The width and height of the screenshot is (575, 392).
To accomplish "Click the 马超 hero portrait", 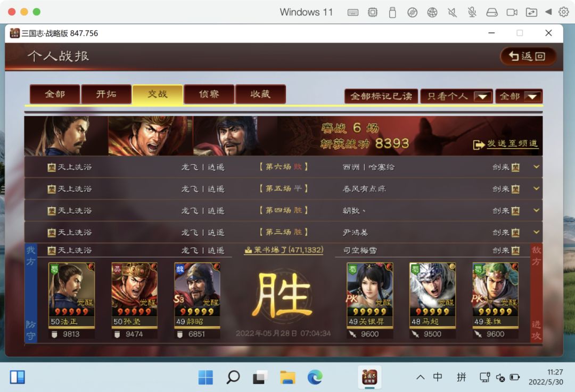I will [433, 289].
